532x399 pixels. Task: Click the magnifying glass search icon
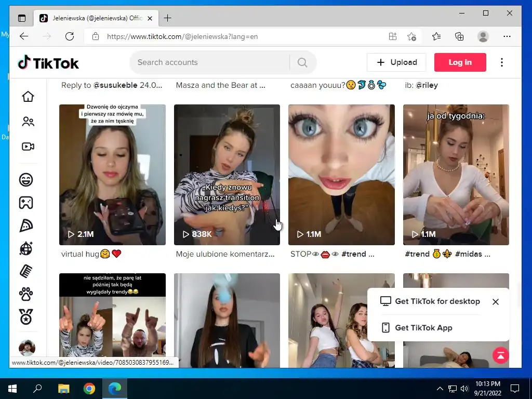coord(302,62)
